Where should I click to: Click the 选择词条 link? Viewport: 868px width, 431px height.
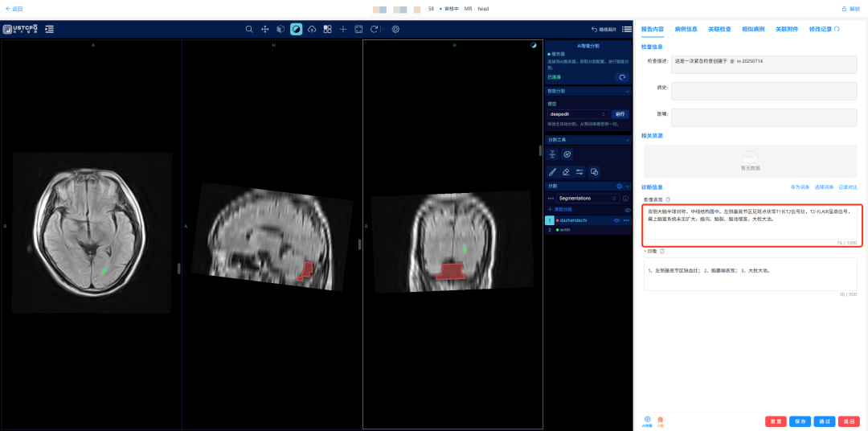click(x=823, y=187)
